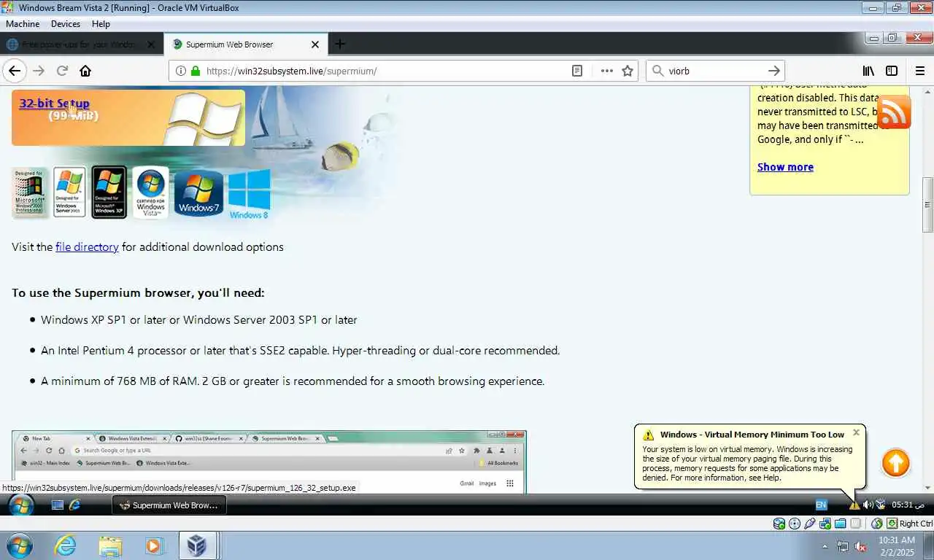Click the host muted speaker icon
This screenshot has width=934, height=560.
860,546
